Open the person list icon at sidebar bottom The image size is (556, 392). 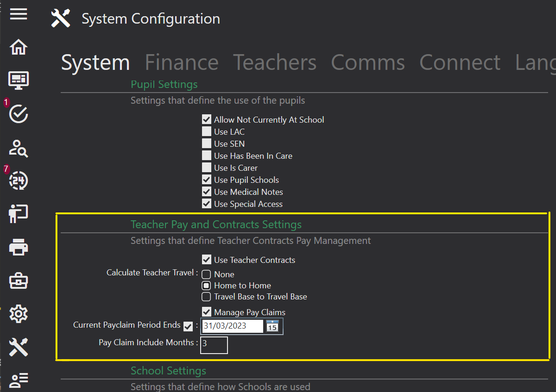click(x=19, y=380)
